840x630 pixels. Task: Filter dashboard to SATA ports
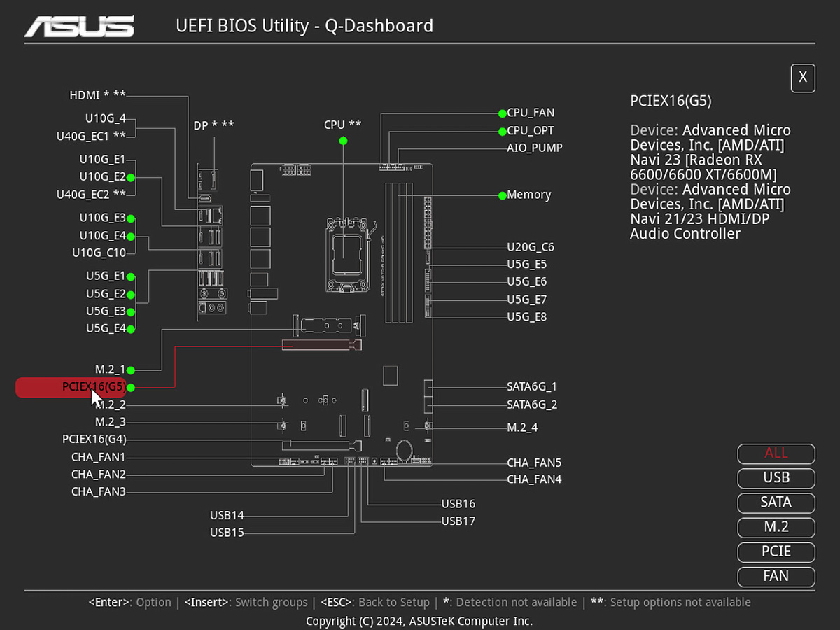(776, 503)
